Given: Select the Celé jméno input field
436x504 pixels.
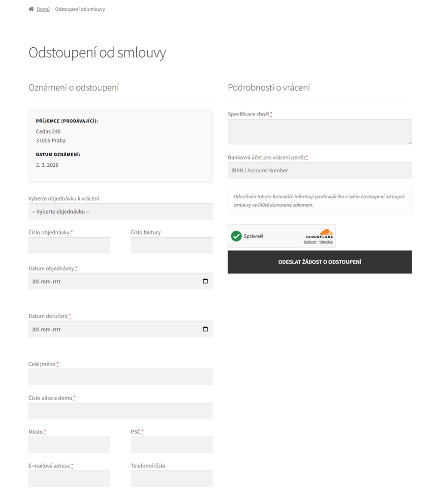Looking at the screenshot, I should click(x=120, y=377).
